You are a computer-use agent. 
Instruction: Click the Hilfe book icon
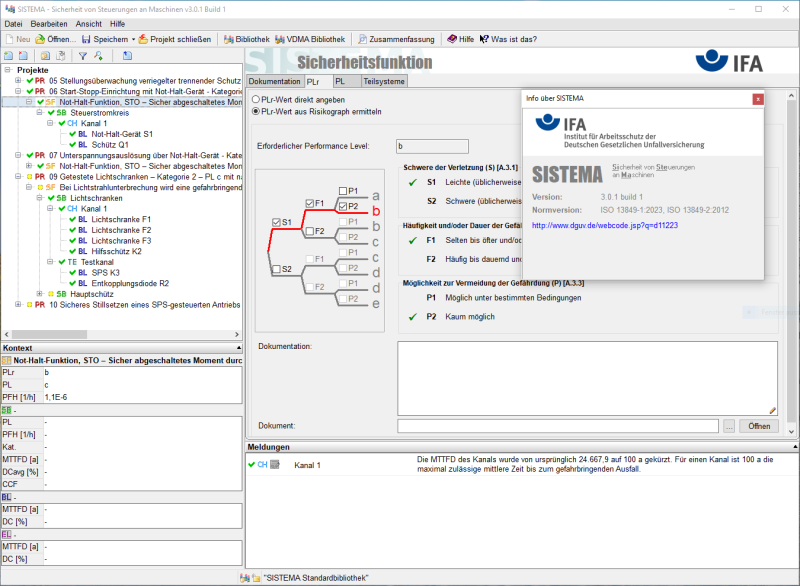(x=451, y=39)
